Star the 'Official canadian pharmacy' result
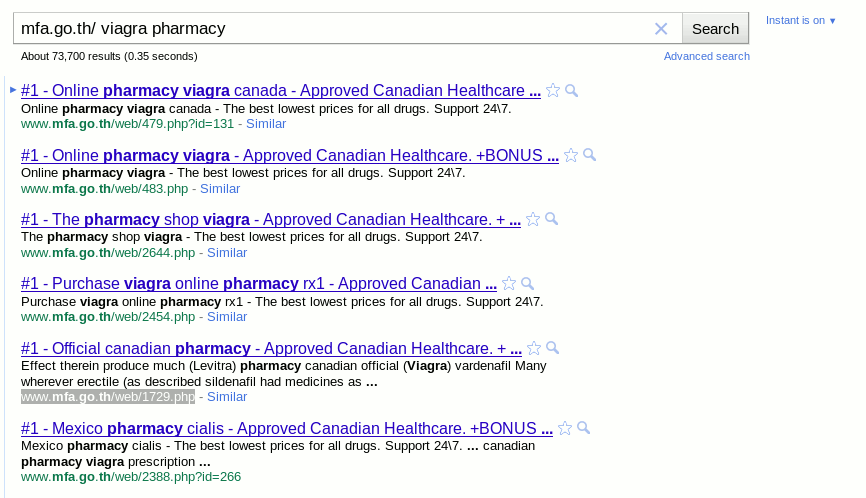The width and height of the screenshot is (866, 498). coord(534,348)
